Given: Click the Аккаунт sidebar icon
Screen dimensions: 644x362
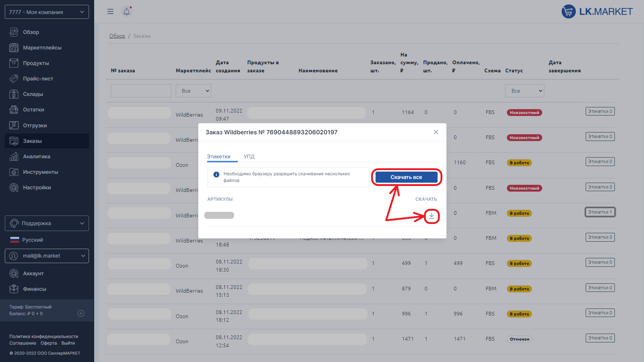Looking at the screenshot, I should (x=14, y=273).
